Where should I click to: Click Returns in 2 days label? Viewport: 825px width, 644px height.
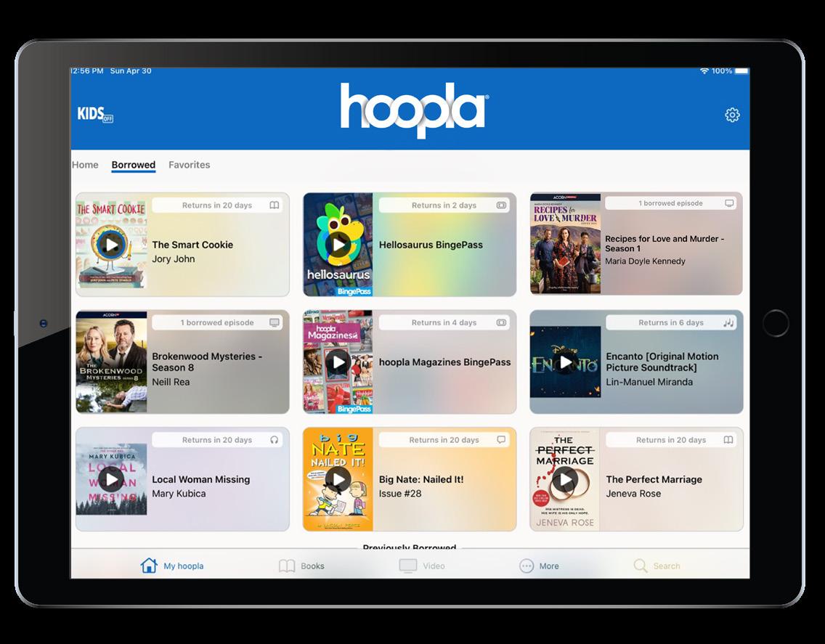tap(444, 205)
